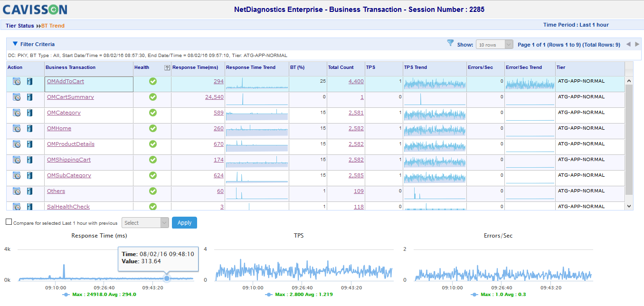
Task: Sort by Response Time(ms) column header
Action: click(195, 67)
